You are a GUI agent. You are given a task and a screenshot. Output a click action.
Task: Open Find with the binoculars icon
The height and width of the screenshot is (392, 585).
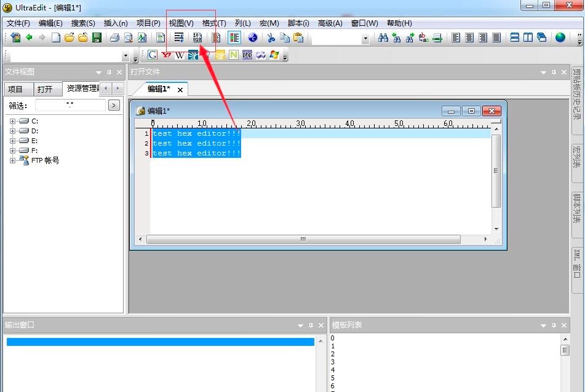(383, 37)
